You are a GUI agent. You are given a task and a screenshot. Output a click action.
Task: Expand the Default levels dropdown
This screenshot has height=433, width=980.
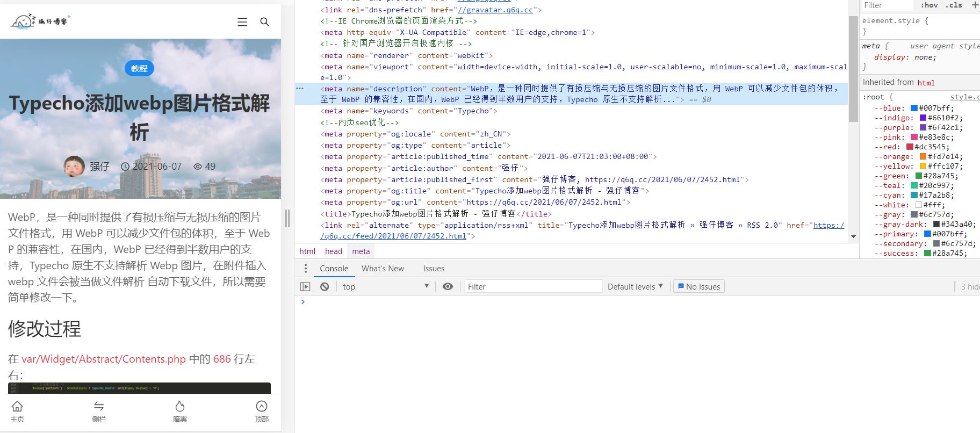[635, 287]
